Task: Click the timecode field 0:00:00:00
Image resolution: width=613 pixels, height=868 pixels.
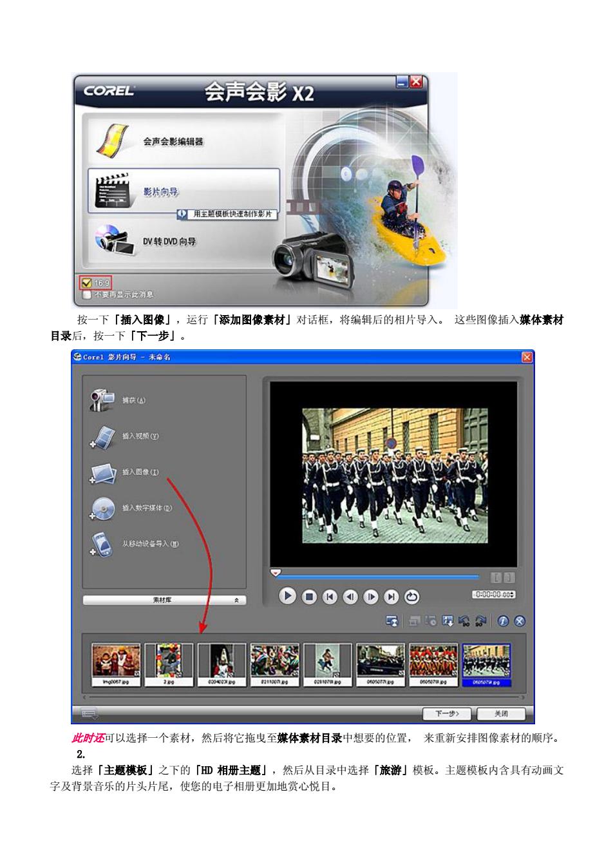Action: tap(494, 594)
